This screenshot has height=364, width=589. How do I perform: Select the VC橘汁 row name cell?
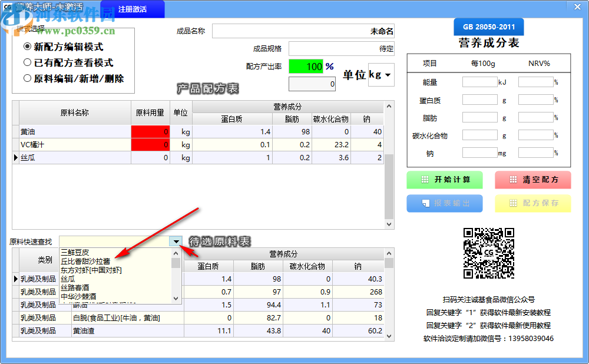[75, 145]
